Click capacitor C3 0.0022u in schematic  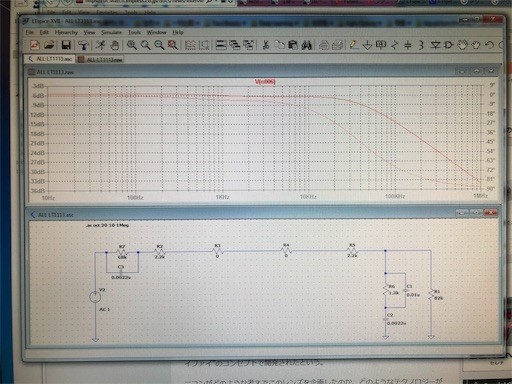121,272
